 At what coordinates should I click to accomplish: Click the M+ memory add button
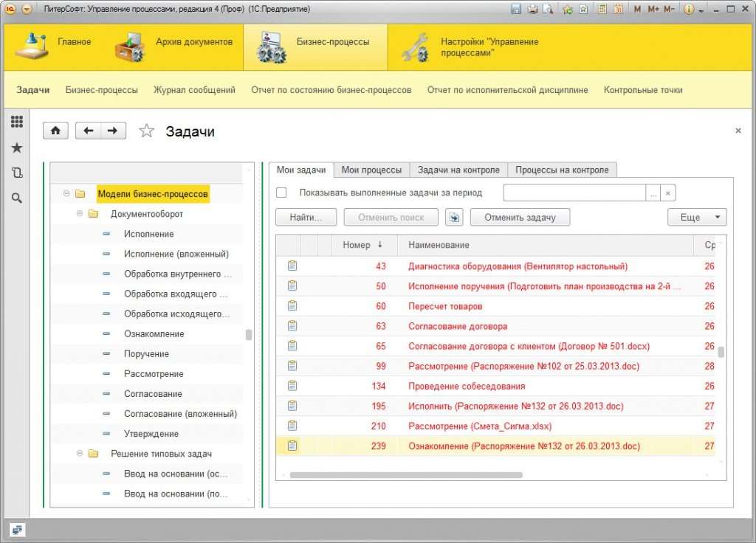point(653,9)
